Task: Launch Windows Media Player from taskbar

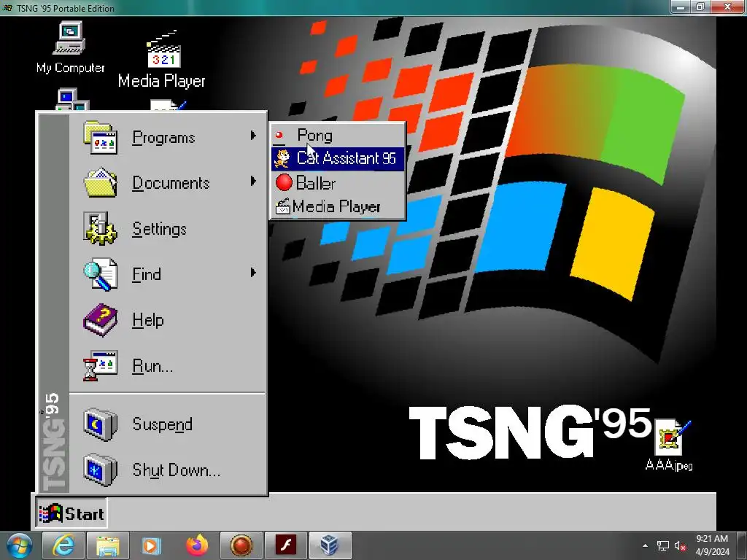Action: [x=152, y=545]
